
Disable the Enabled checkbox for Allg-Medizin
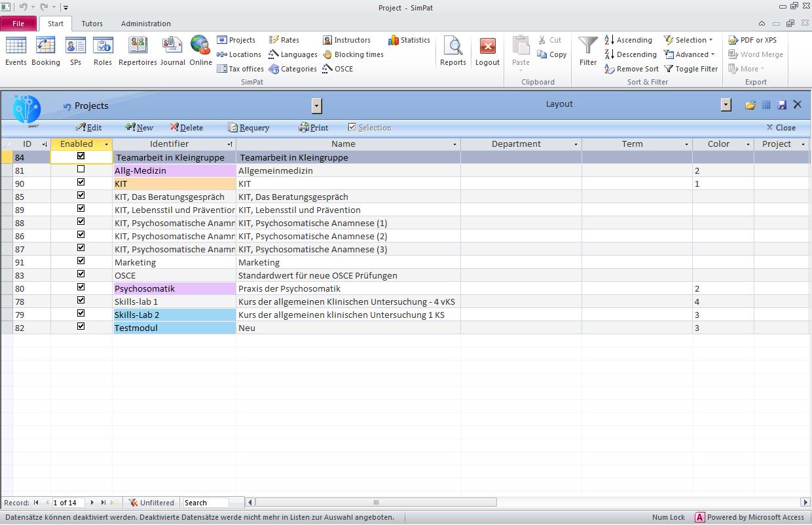[81, 170]
